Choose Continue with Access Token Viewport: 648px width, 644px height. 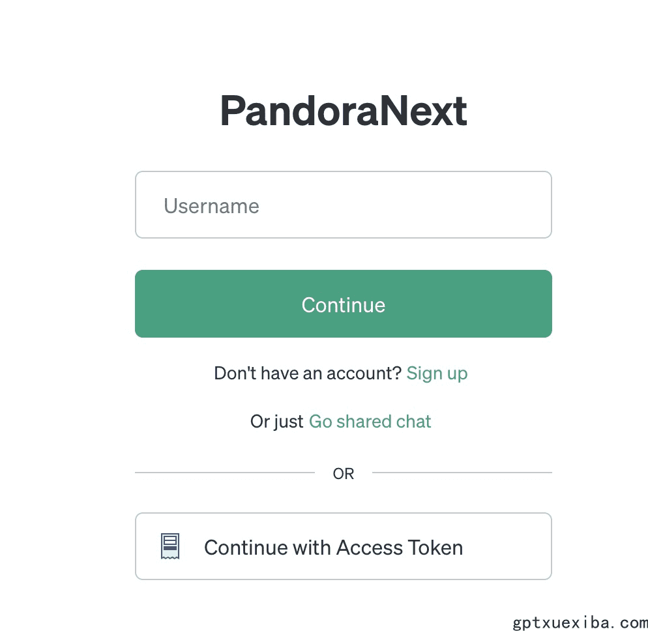344,546
